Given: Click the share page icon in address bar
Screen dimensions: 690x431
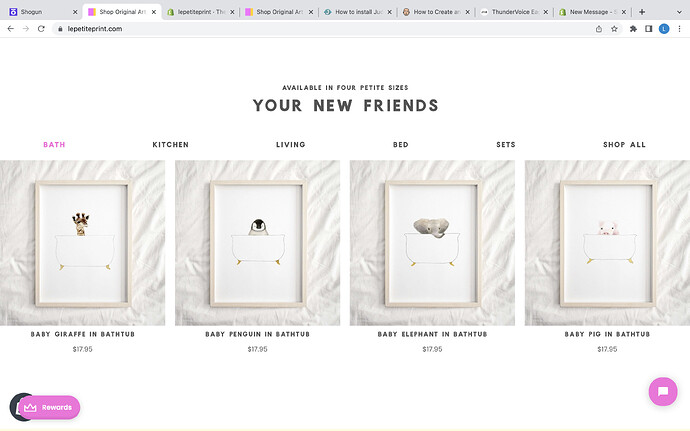Looking at the screenshot, I should click(599, 29).
